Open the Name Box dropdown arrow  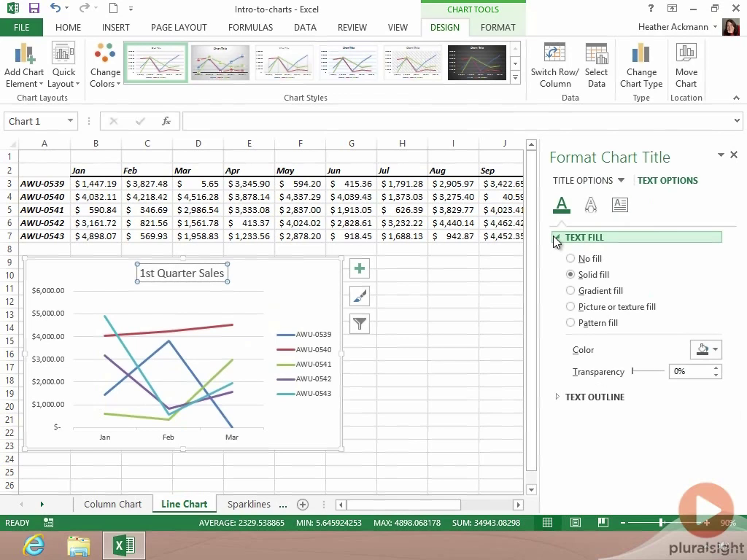click(x=70, y=121)
